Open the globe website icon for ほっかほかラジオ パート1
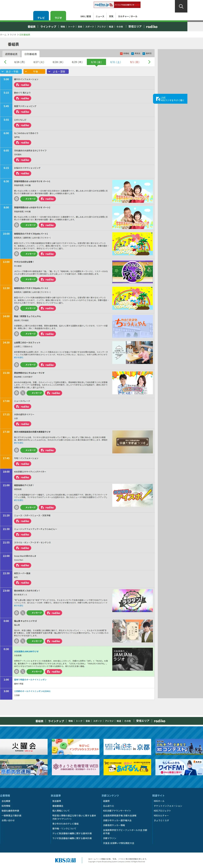The height and width of the screenshot is (868, 203). point(17,199)
